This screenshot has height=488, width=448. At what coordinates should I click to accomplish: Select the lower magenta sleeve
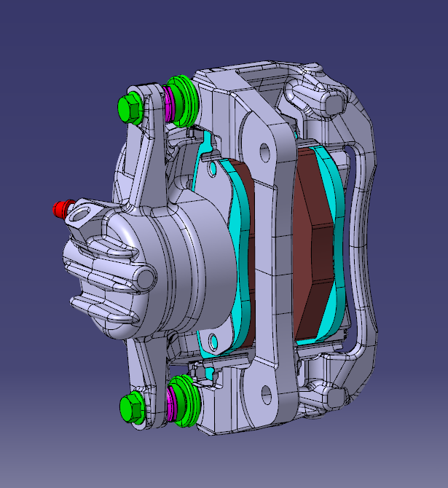[x=171, y=404]
